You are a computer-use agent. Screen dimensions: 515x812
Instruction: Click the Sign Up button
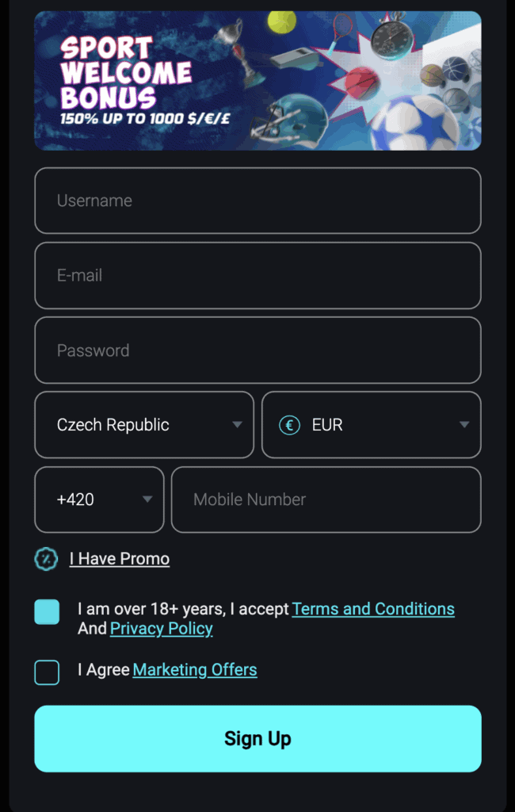pos(257,738)
